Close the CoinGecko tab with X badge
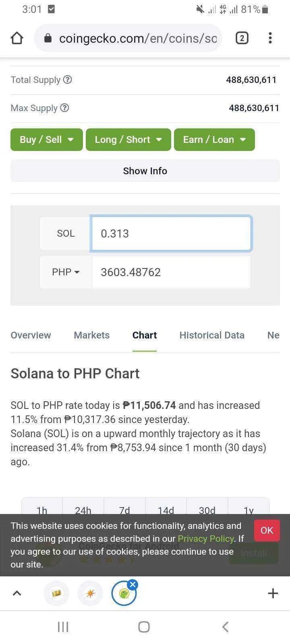The height and width of the screenshot is (644, 290). [x=133, y=585]
